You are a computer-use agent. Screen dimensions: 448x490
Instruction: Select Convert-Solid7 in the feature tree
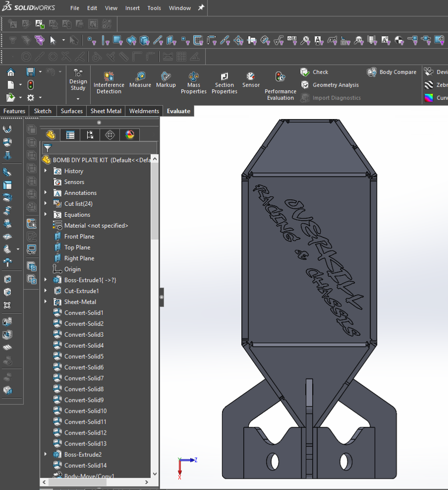pos(84,378)
